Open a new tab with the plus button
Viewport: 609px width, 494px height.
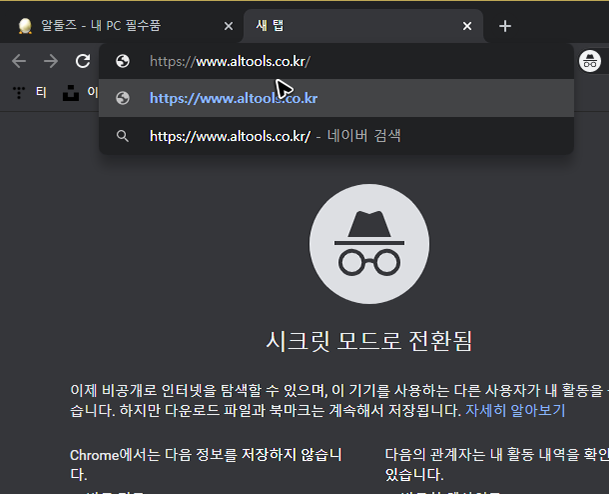click(505, 26)
